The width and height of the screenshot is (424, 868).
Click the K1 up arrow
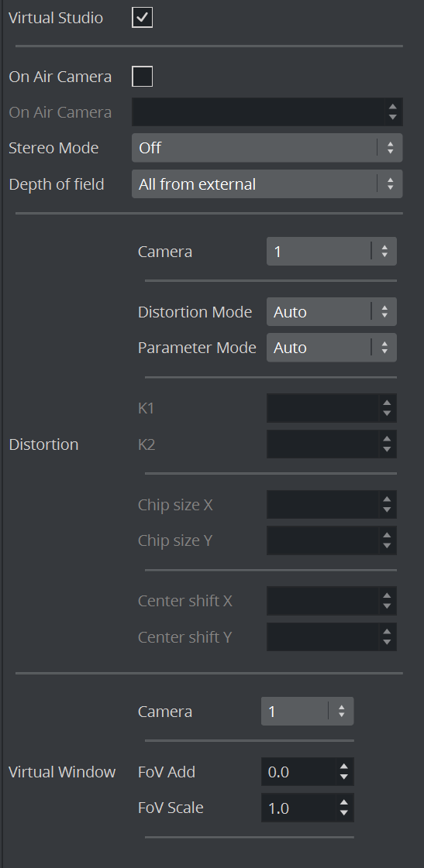tap(387, 403)
